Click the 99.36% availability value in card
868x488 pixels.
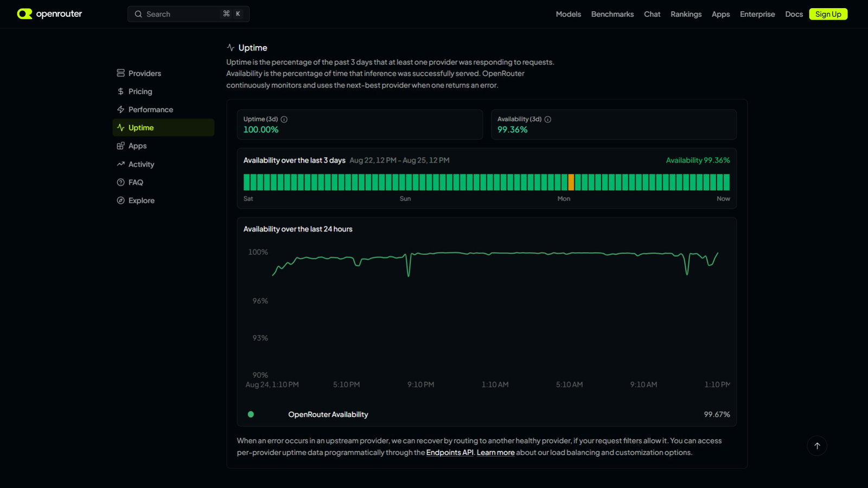point(512,130)
